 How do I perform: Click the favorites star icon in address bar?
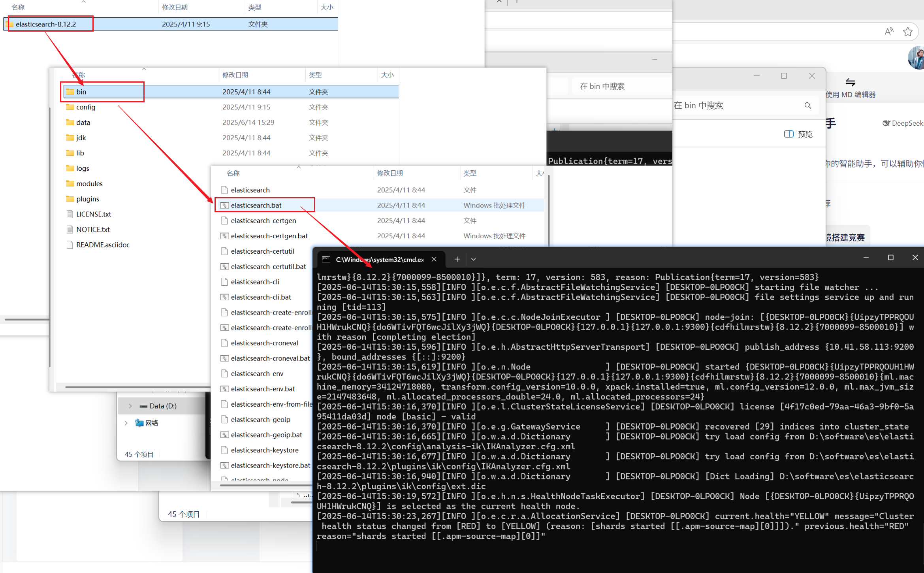coord(908,32)
